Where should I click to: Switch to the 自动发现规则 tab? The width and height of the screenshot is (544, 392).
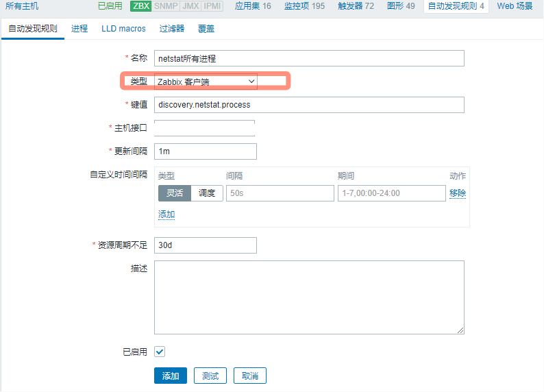33,29
